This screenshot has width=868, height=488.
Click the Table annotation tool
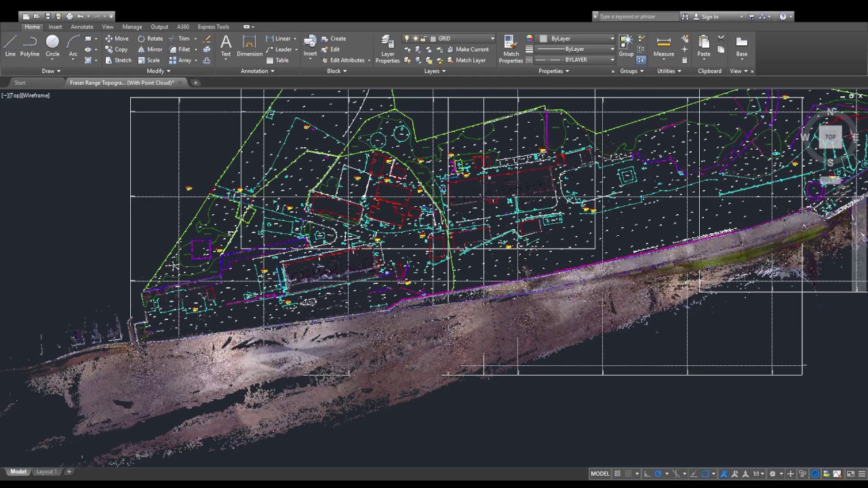[277, 60]
